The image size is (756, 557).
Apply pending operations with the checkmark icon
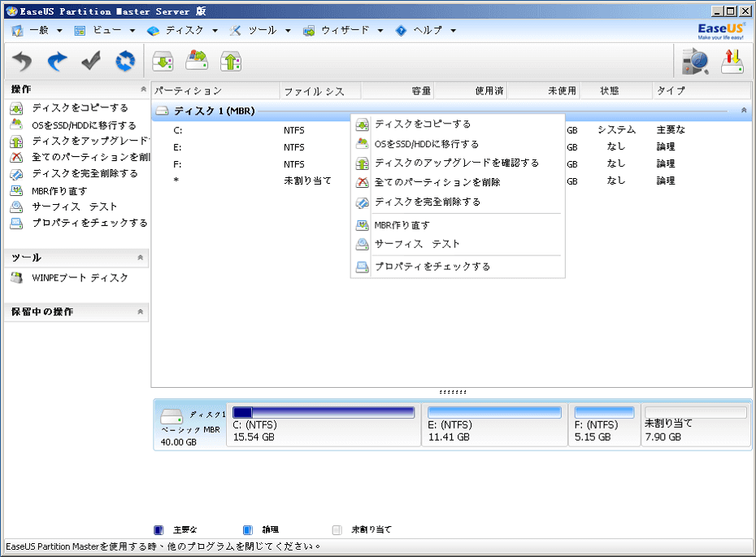91,61
